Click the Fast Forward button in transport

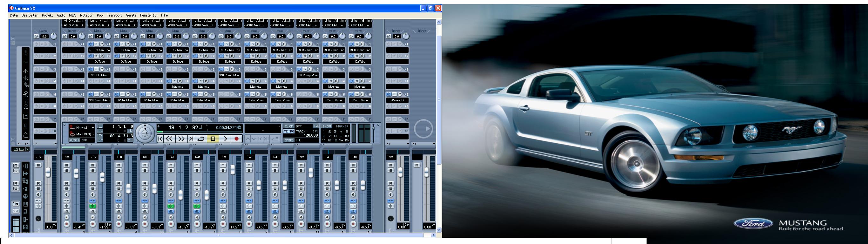181,139
